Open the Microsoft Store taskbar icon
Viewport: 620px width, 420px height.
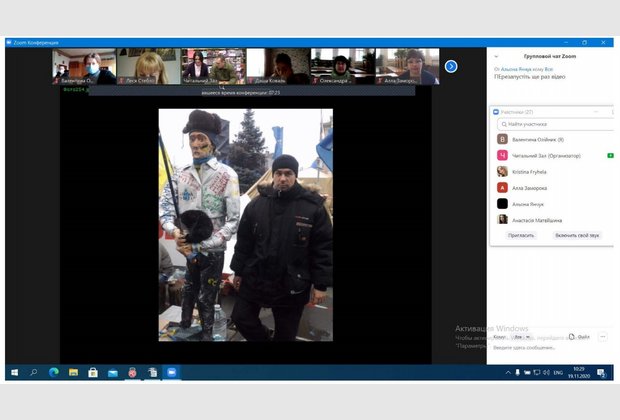coord(93,372)
